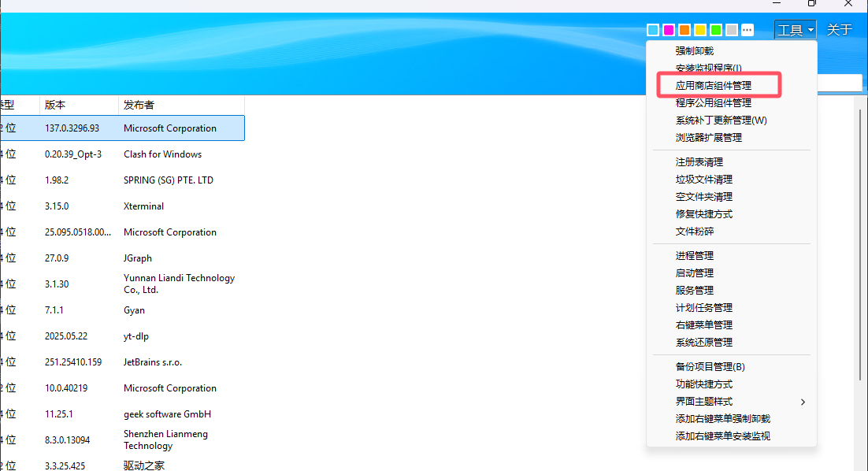Select the SPRING (SG) PTE. LTD row

pyautogui.click(x=122, y=180)
